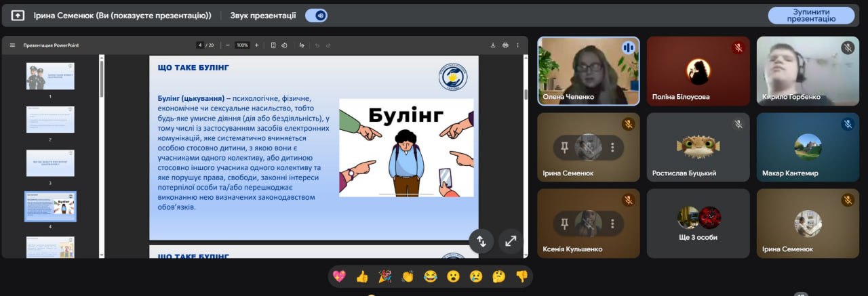
Task: Send the thumbs up emoji reaction
Action: coord(362,276)
